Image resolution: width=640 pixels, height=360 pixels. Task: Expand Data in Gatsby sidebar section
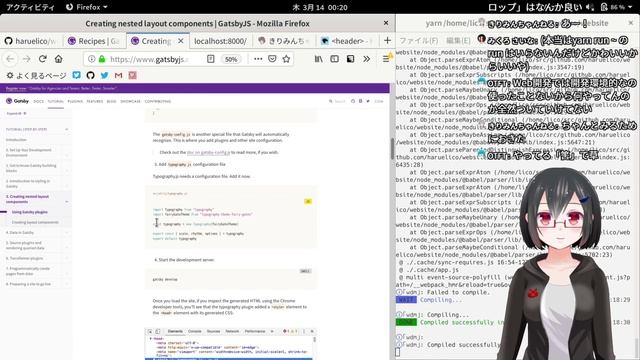pyautogui.click(x=67, y=233)
